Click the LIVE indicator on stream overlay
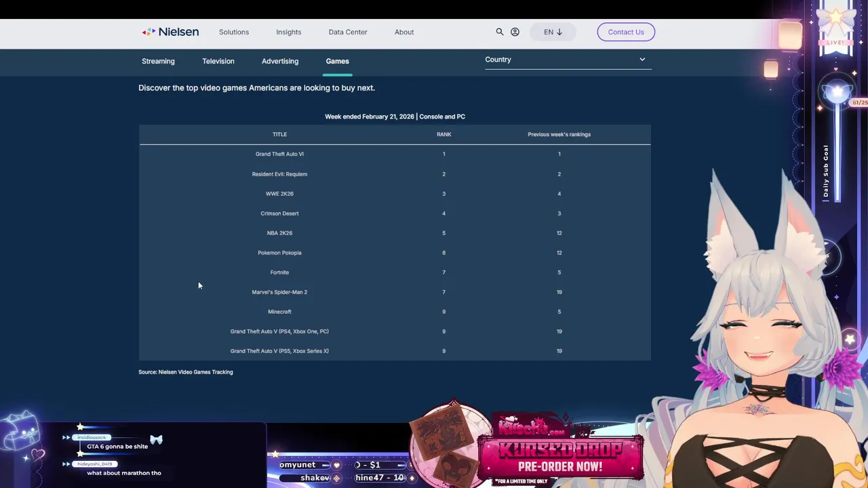The image size is (868, 488). [835, 42]
